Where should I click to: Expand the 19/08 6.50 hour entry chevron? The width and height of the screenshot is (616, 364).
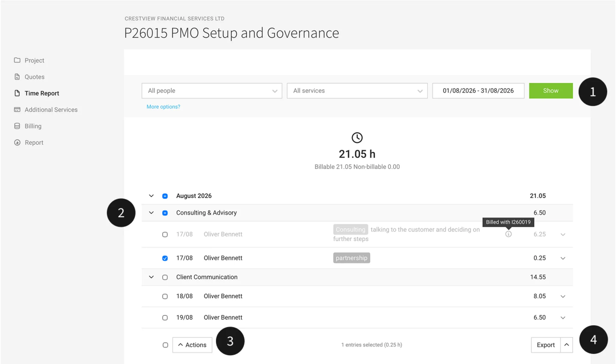pos(563,318)
